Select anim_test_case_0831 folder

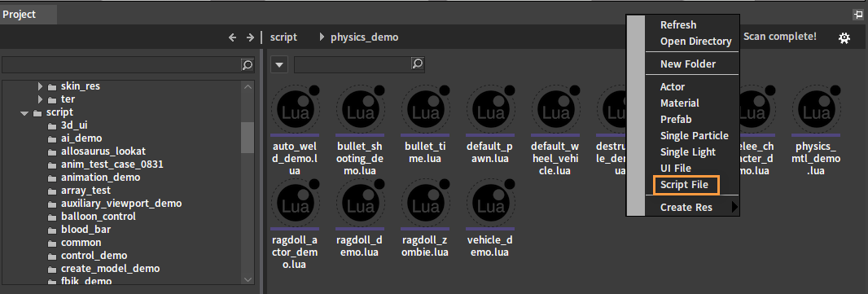pos(112,165)
